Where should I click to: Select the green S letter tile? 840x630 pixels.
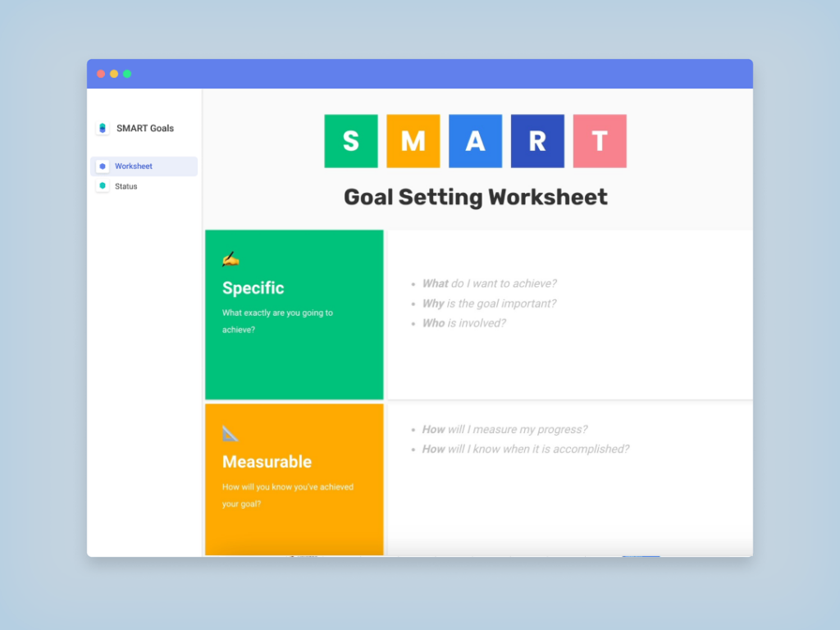tap(350, 140)
